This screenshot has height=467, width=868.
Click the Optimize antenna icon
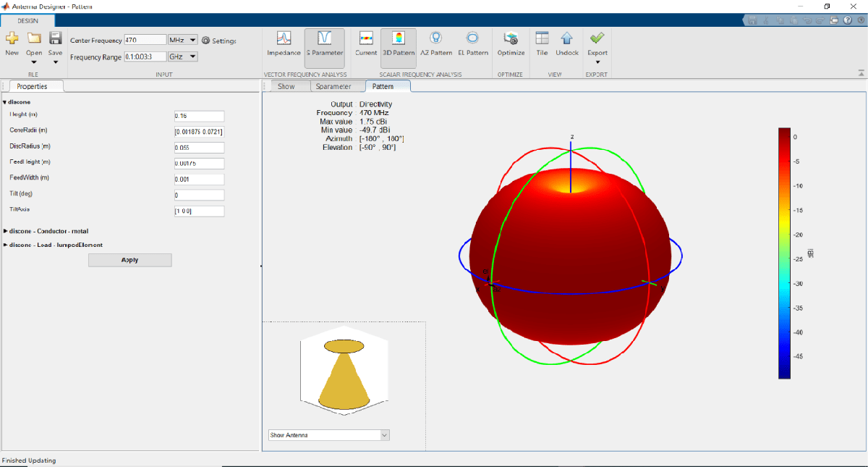point(511,43)
